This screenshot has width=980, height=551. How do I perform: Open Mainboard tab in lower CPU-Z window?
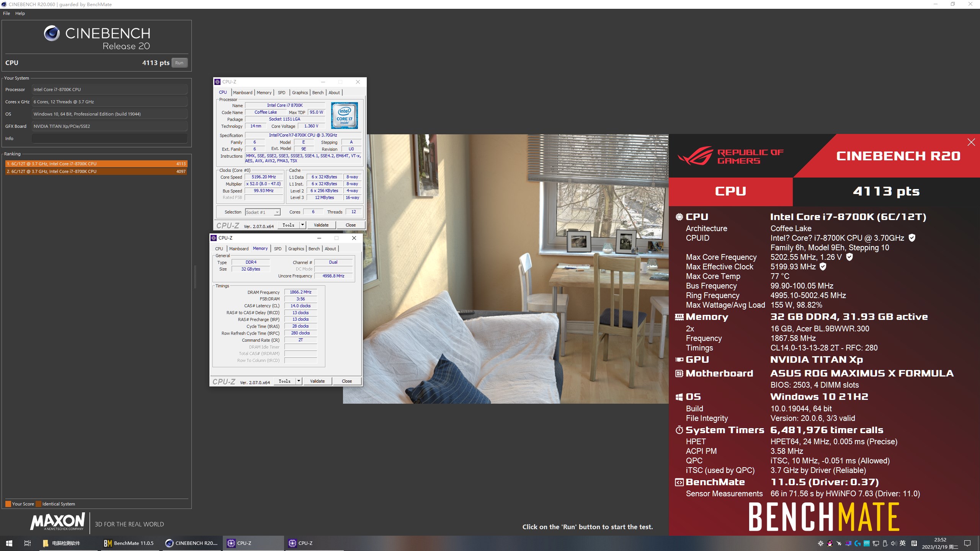(239, 249)
